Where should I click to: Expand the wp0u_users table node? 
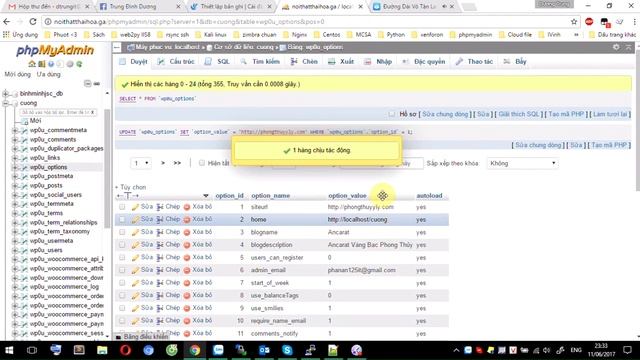[x=15, y=250]
